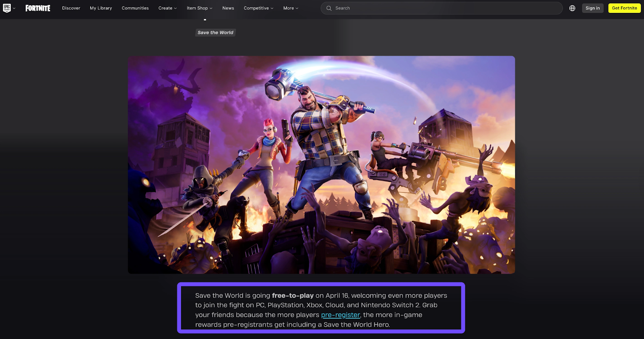The width and height of the screenshot is (644, 339).
Task: Expand the Create dropdown menu
Action: 167,8
